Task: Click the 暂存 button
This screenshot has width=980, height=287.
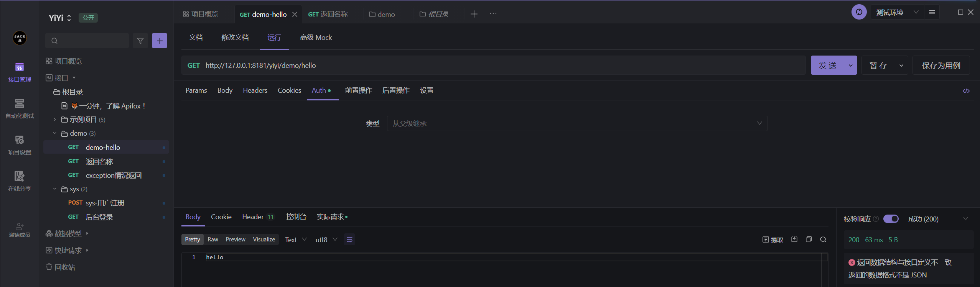Action: 878,66
